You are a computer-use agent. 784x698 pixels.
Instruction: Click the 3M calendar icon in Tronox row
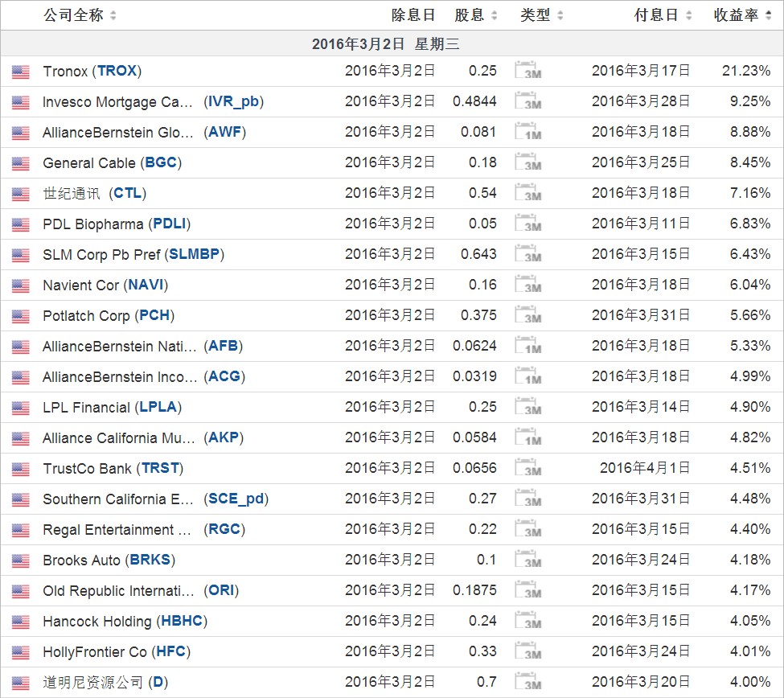tap(527, 72)
